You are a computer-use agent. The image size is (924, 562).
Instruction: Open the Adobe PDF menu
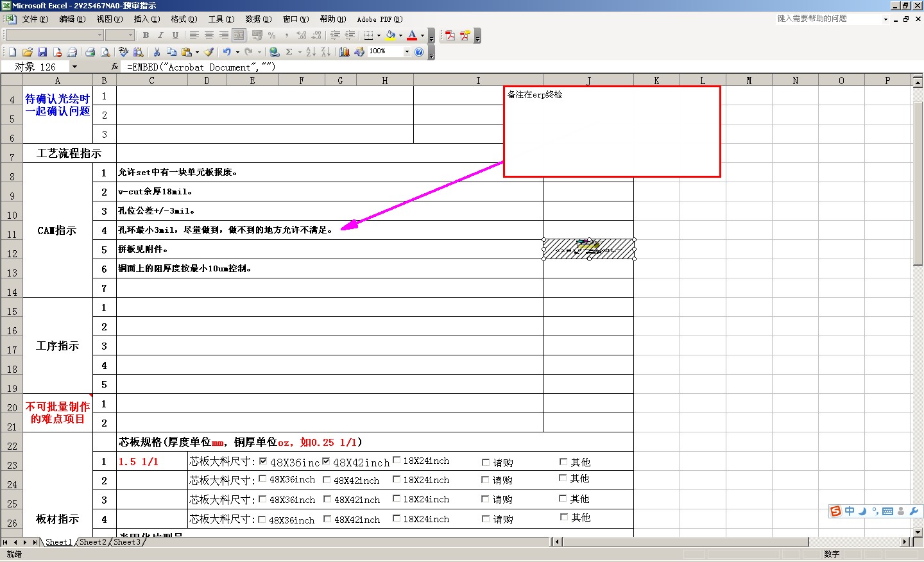[x=379, y=19]
